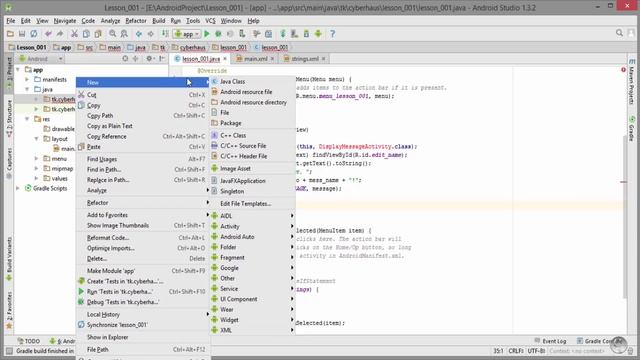Viewport: 640px width, 360px height.
Task: Open the Build menu in menu bar
Action: tap(158, 21)
